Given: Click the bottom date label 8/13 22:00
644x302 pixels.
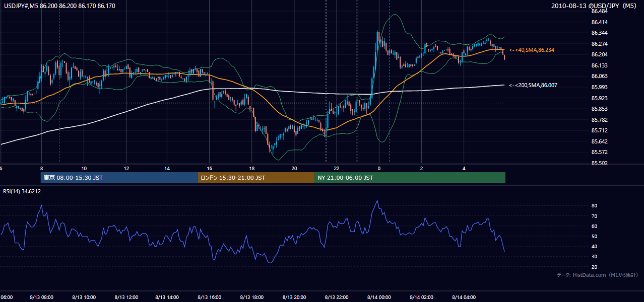Looking at the screenshot, I should point(337,297).
